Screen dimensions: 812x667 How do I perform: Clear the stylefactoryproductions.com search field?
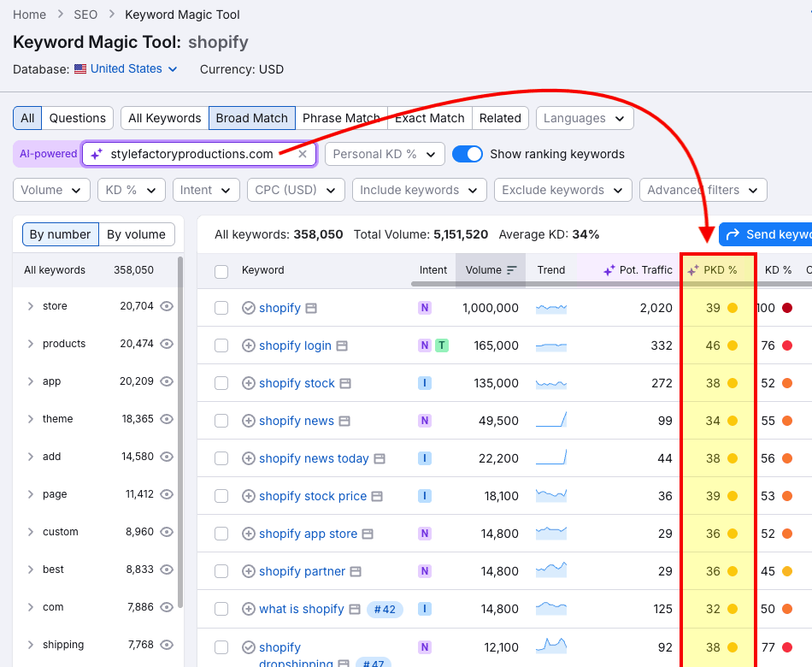tap(303, 154)
